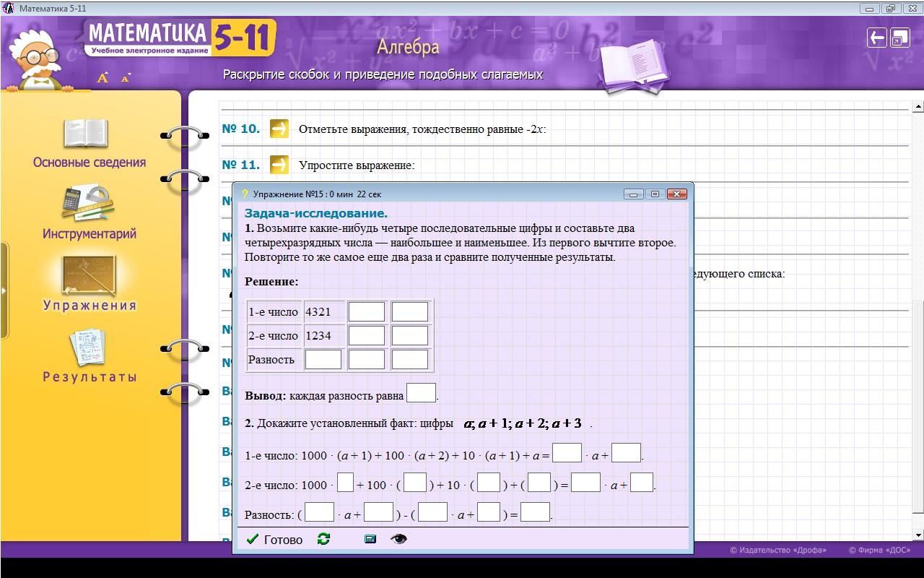This screenshot has height=578, width=924.
Task: Click the green refresh arrows icon
Action: (323, 539)
